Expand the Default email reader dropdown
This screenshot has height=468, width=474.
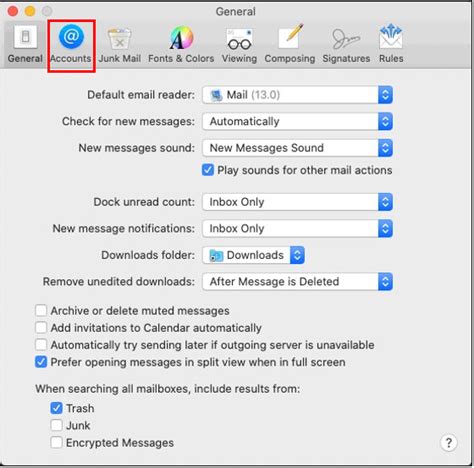point(297,95)
